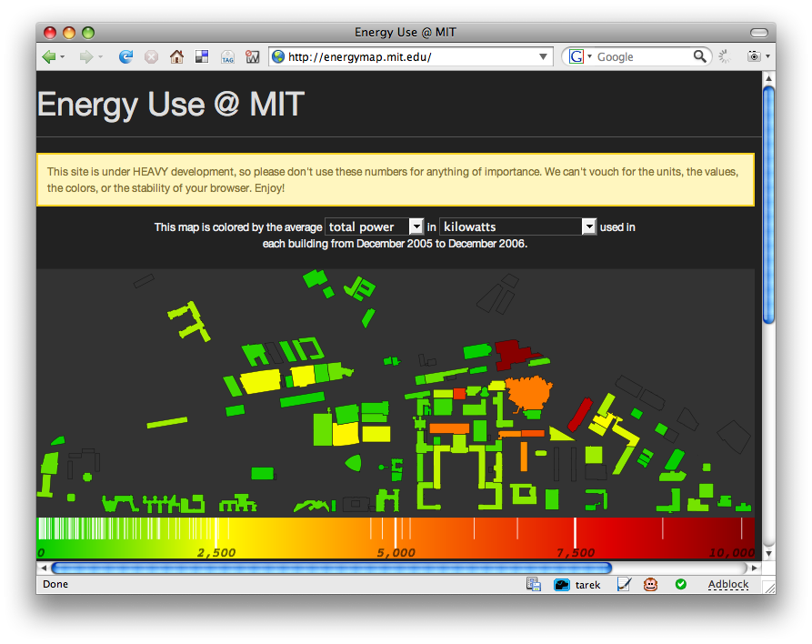Screen dimensions: 812x644
Task: Go back using the green back arrow
Action: (x=49, y=56)
